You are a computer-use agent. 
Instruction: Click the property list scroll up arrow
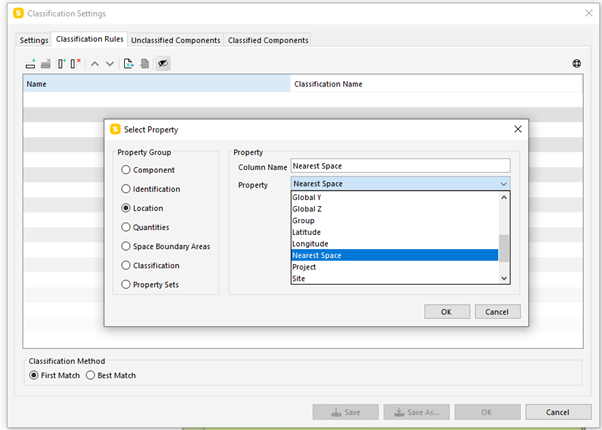pos(504,197)
